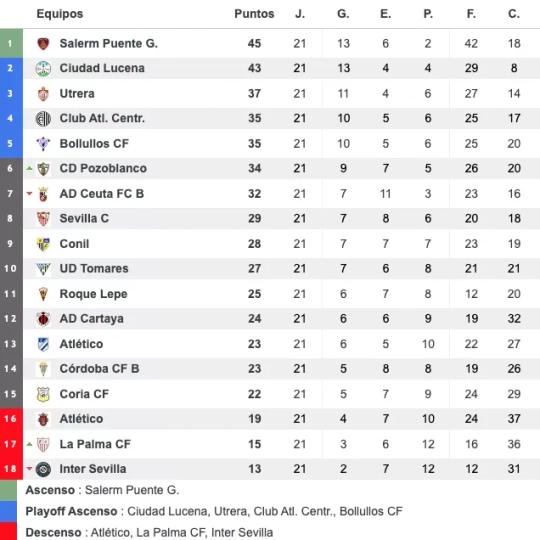The height and width of the screenshot is (540, 540).
Task: Sort table by the Puntos column header
Action: pos(254,14)
